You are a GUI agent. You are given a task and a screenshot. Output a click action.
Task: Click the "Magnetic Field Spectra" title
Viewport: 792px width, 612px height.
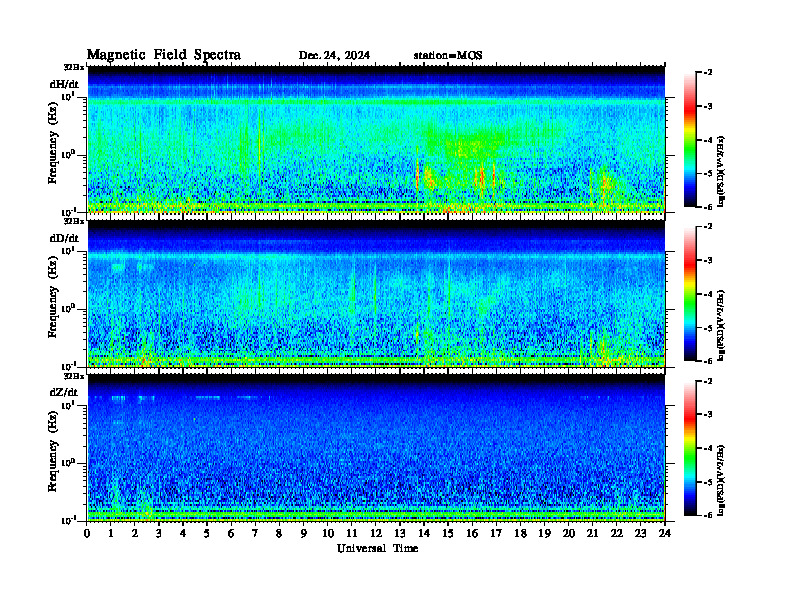pyautogui.click(x=164, y=55)
